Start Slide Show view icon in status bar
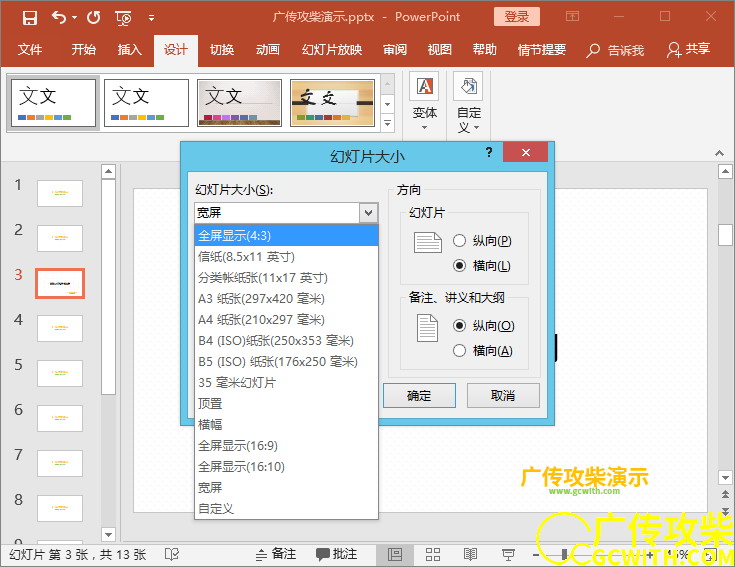The height and width of the screenshot is (567, 735). click(x=508, y=555)
